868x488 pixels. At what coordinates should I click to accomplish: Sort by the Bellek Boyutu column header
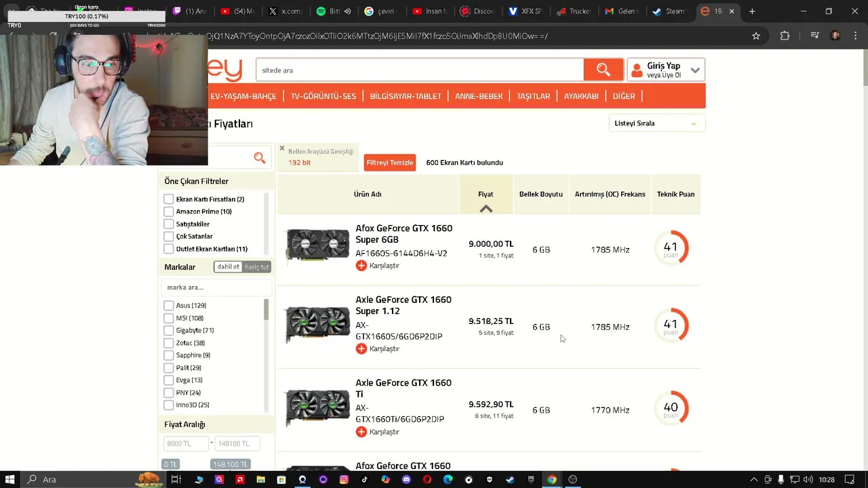point(541,195)
